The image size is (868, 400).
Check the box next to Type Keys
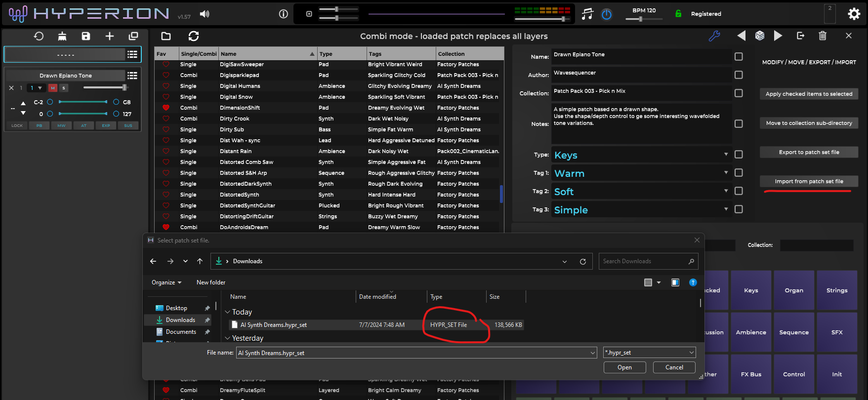point(739,155)
